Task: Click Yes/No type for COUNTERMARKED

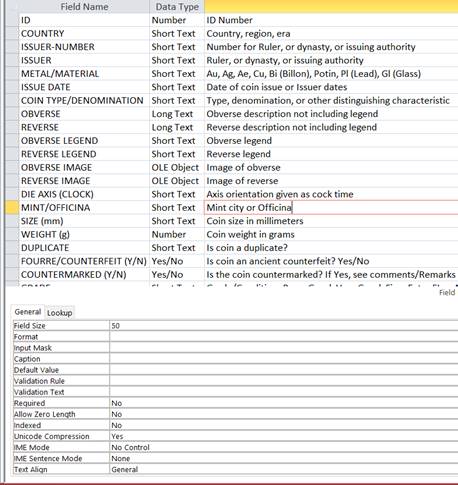Action: [x=177, y=274]
